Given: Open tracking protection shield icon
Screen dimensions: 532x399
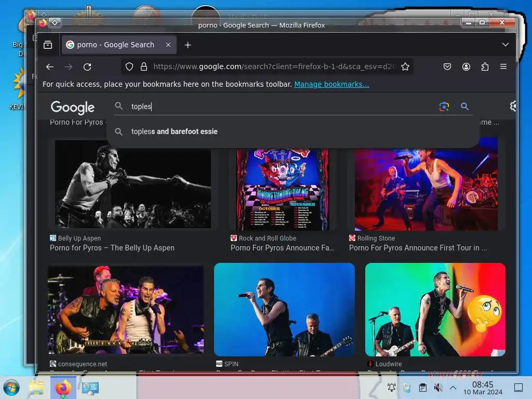Looking at the screenshot, I should click(x=129, y=66).
